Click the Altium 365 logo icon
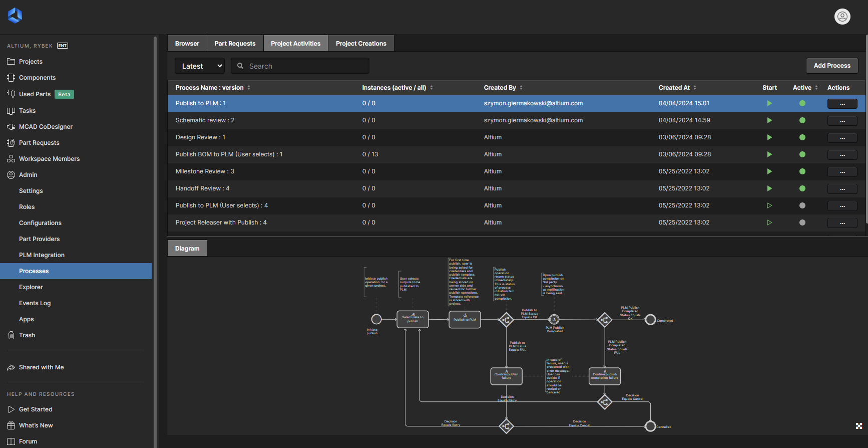This screenshot has height=448, width=868. click(x=15, y=16)
